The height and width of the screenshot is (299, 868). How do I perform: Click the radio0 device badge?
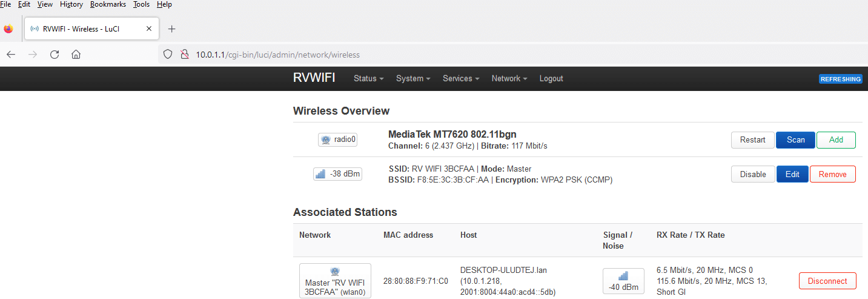coord(337,139)
